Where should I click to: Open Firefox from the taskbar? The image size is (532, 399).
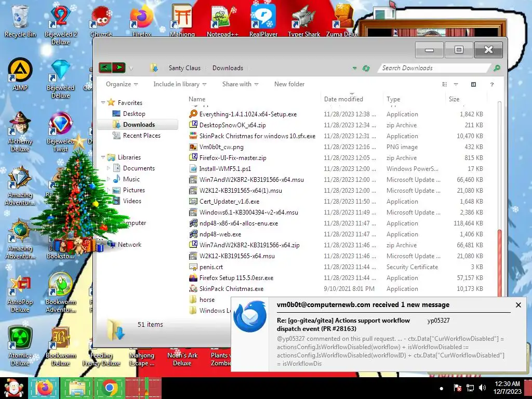(44, 388)
